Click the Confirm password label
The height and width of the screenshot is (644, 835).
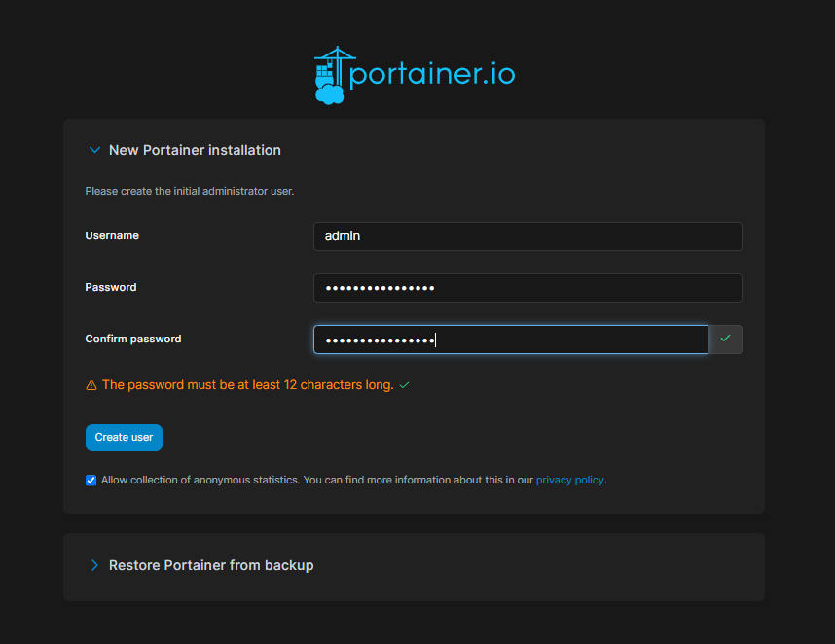click(x=133, y=339)
